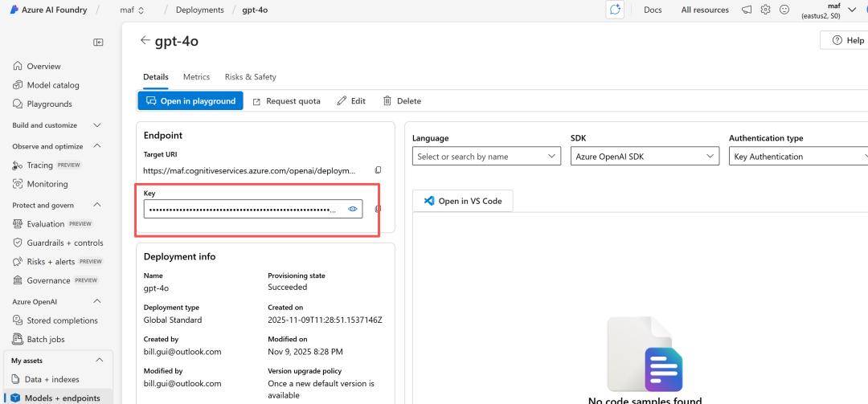Switch to the Risks & Safety tab

(x=250, y=77)
